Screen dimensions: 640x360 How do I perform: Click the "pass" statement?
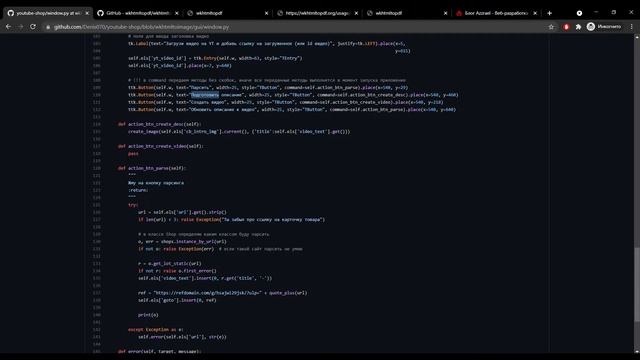(133, 153)
